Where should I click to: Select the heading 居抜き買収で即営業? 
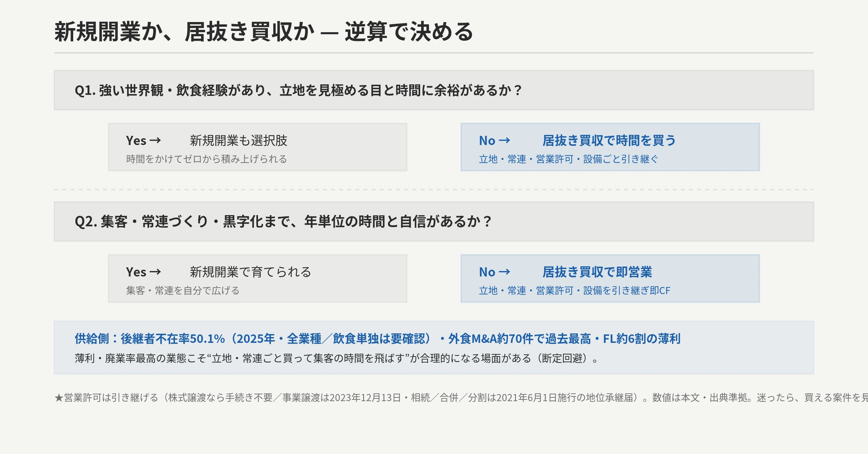tap(597, 272)
